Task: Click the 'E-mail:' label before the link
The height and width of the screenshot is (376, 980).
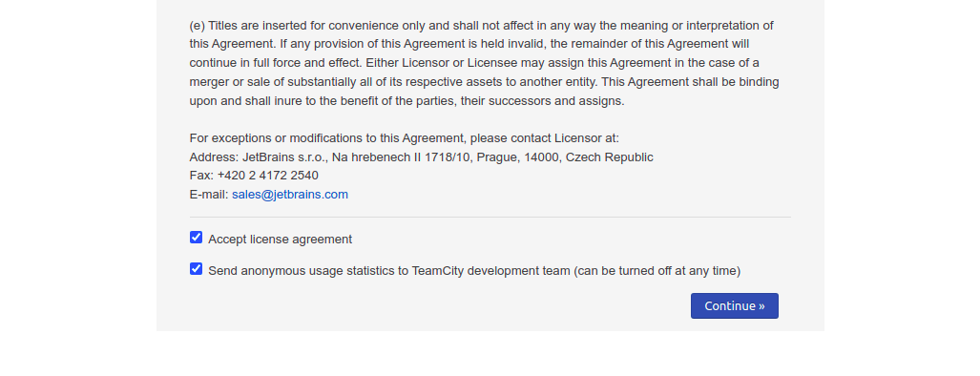Action: tap(209, 195)
